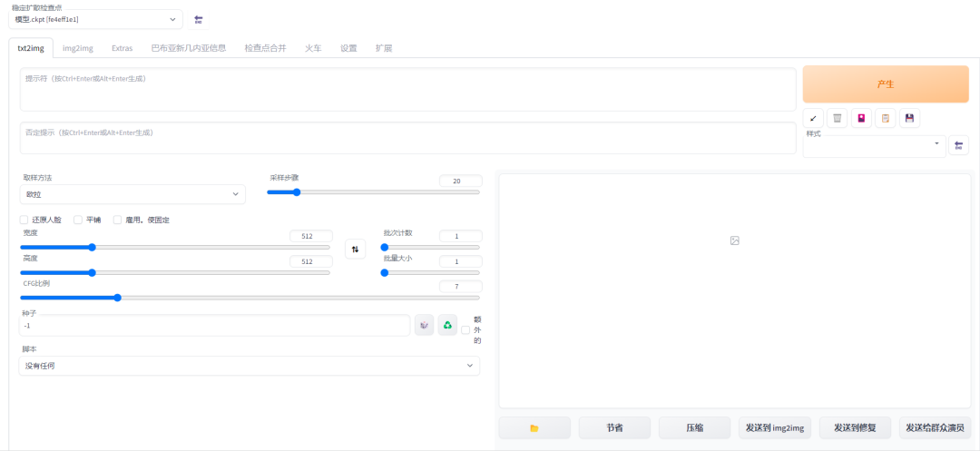The height and width of the screenshot is (451, 980).
Task: Click the refresh styles icon beside 样式
Action: [x=958, y=146]
